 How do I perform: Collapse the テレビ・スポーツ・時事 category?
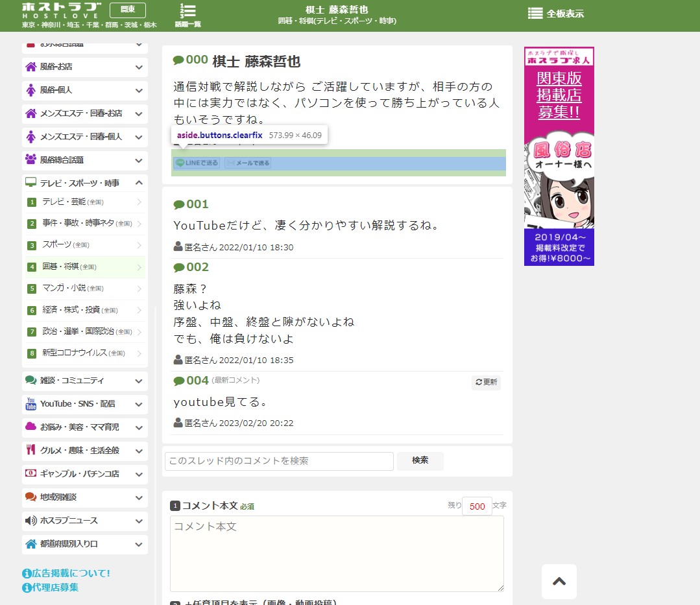(138, 183)
